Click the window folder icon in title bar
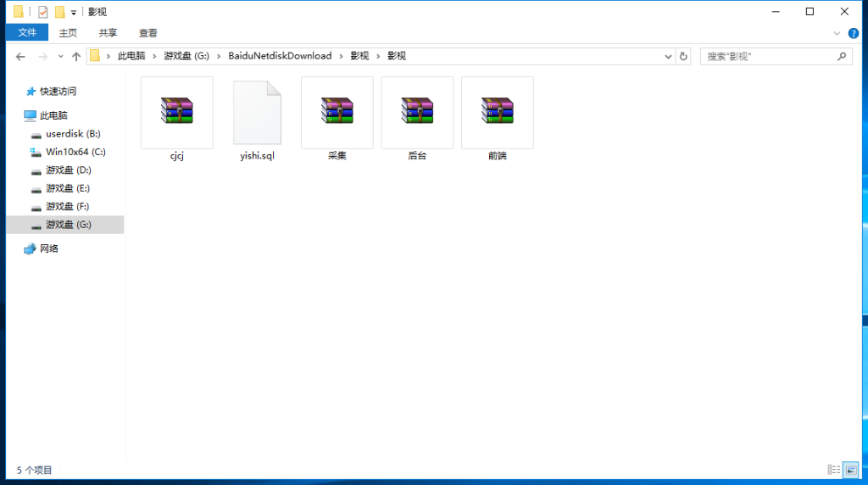Image resolution: width=868 pixels, height=485 pixels. coord(19,12)
